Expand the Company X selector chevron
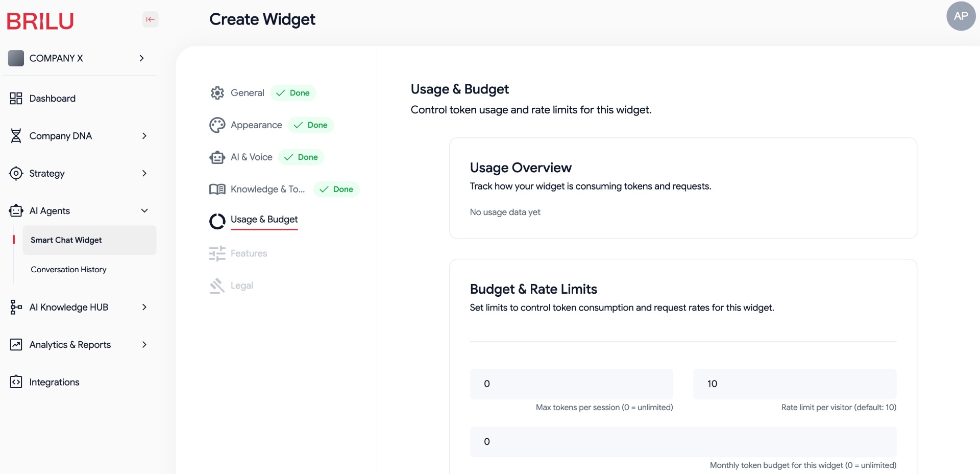This screenshot has height=474, width=980. point(141,58)
